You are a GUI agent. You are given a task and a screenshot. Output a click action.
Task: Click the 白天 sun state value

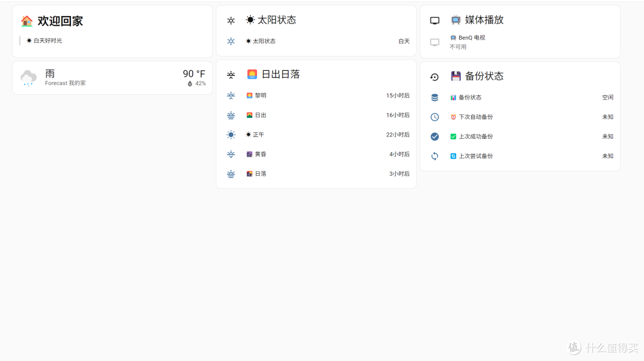[x=404, y=41]
